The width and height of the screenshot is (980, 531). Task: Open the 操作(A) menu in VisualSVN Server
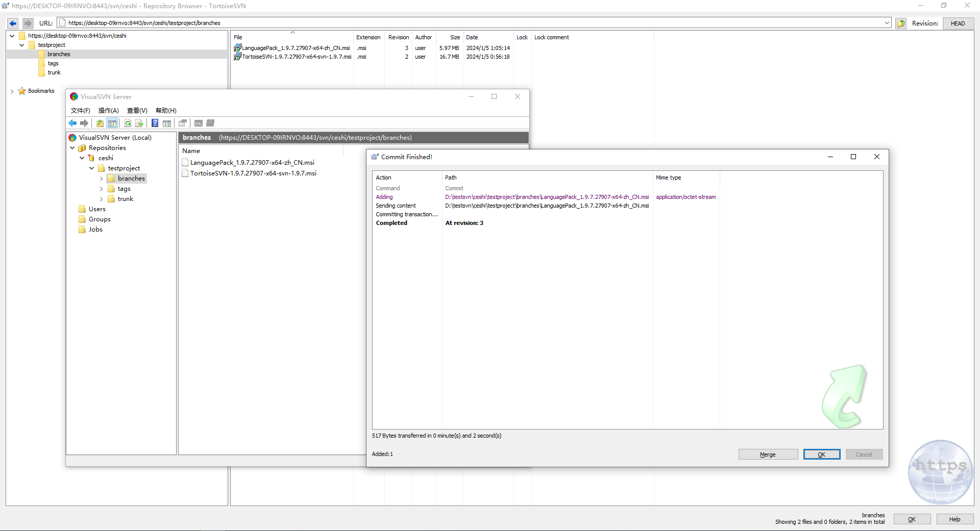[109, 111]
